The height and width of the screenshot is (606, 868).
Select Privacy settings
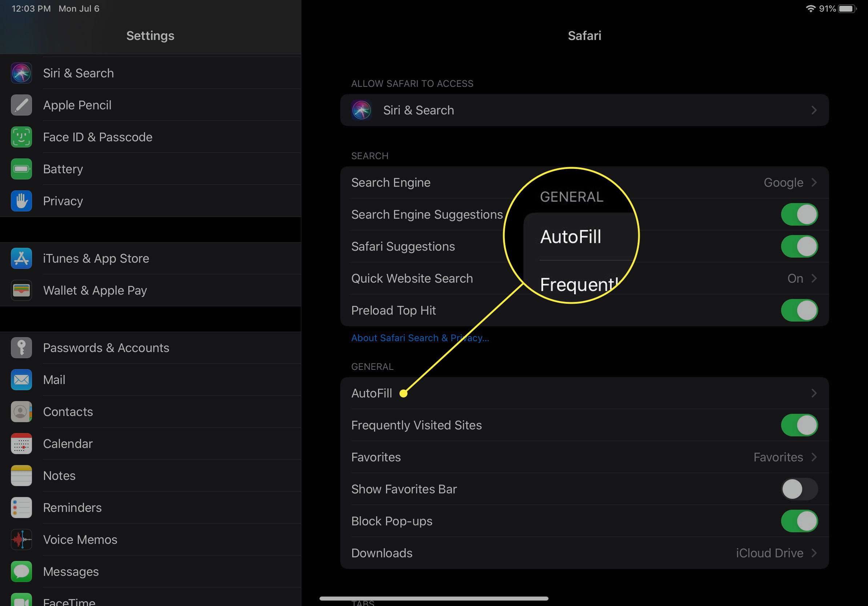tap(150, 201)
